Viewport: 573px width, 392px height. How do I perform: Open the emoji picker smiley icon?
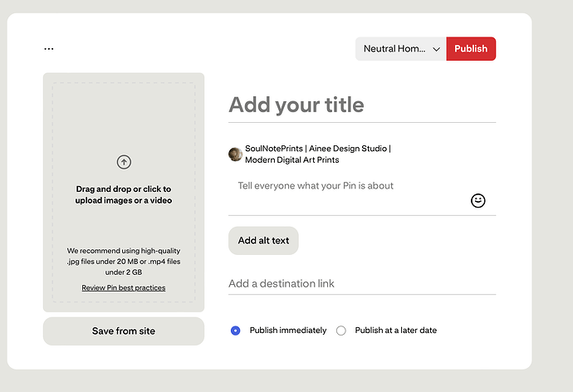[x=478, y=200]
